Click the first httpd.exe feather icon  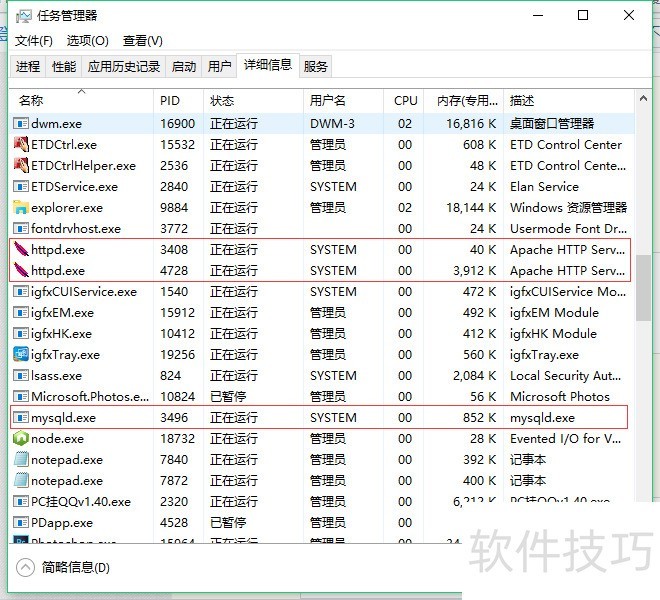[21, 250]
